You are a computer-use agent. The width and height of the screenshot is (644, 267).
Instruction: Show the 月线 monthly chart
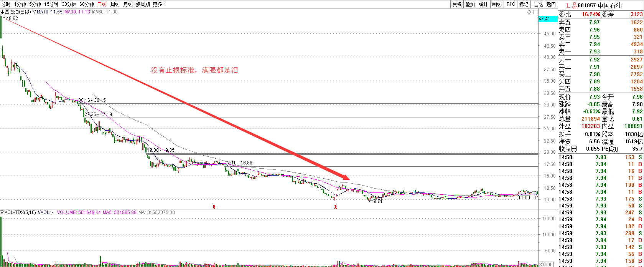(x=128, y=4)
